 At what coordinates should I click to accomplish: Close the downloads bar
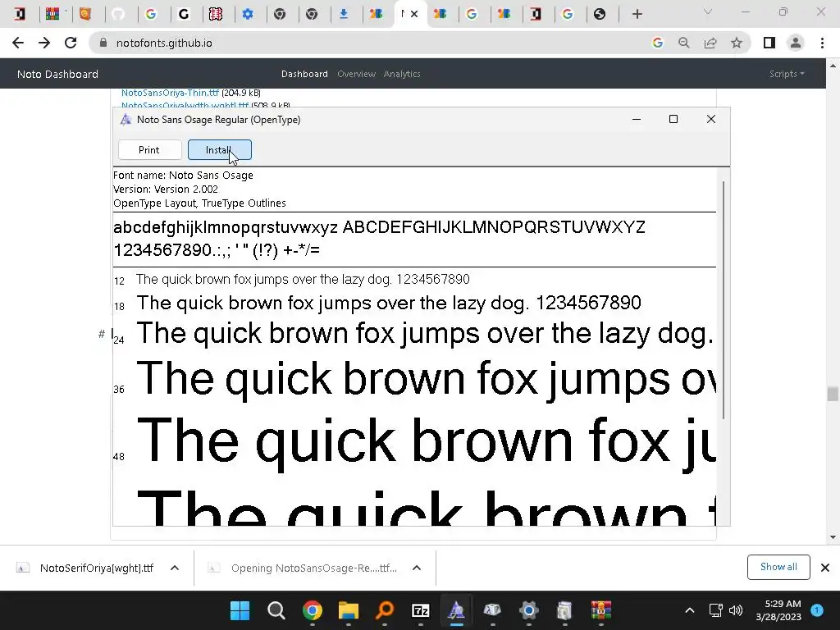[x=825, y=568]
